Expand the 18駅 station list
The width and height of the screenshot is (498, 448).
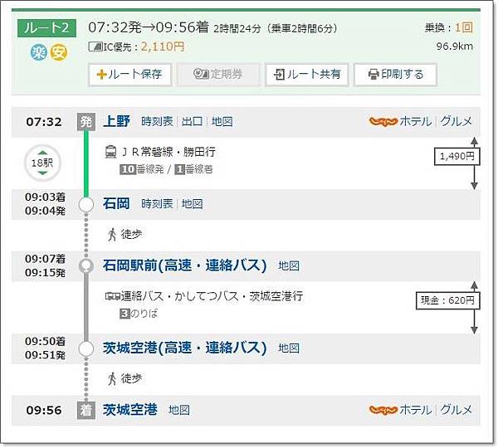click(42, 163)
